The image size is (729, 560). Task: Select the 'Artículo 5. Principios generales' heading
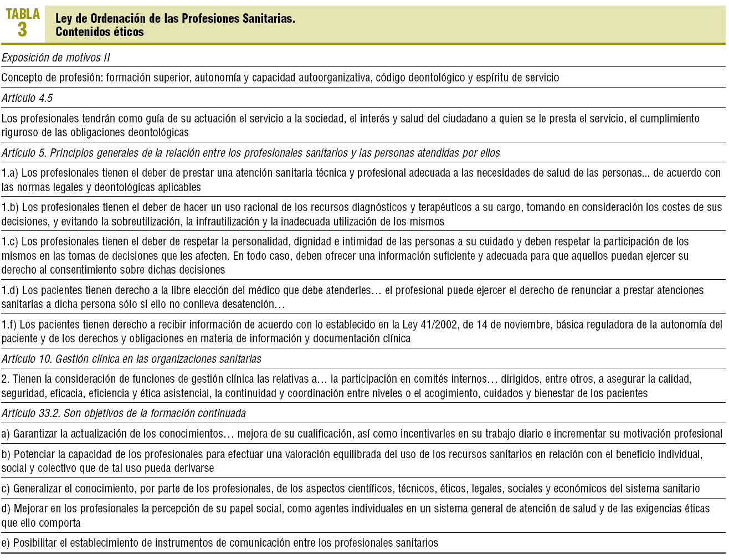pos(250,153)
